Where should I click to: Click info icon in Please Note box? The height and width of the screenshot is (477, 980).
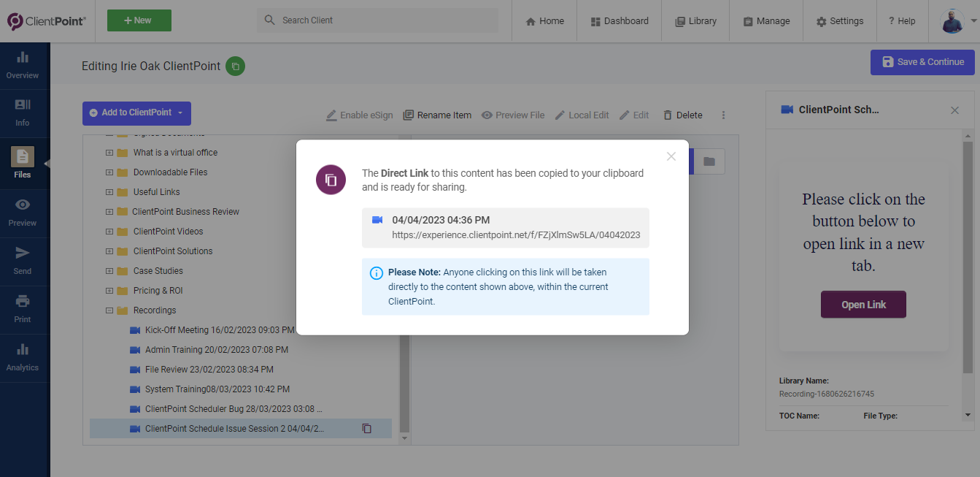pyautogui.click(x=377, y=273)
